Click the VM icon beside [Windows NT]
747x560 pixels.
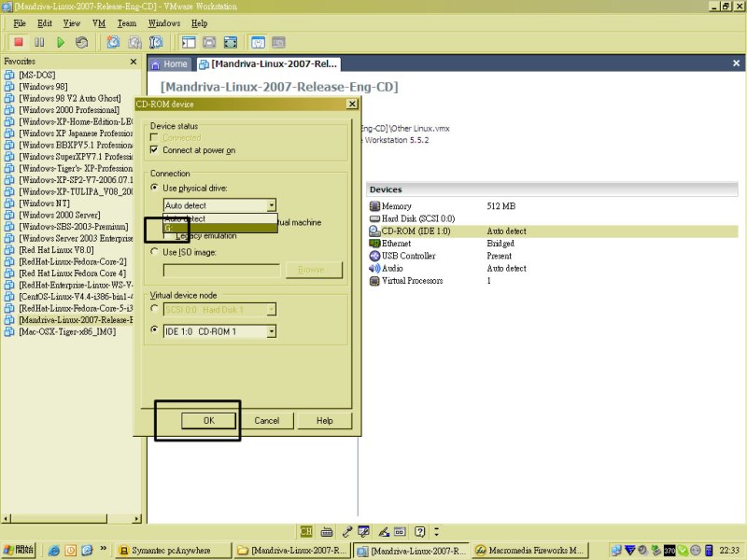tap(9, 203)
